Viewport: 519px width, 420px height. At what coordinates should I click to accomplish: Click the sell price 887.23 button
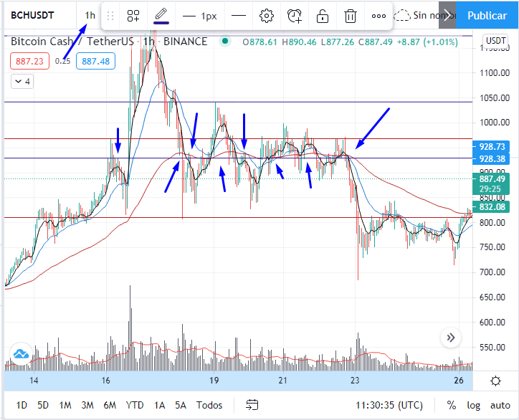pos(29,61)
